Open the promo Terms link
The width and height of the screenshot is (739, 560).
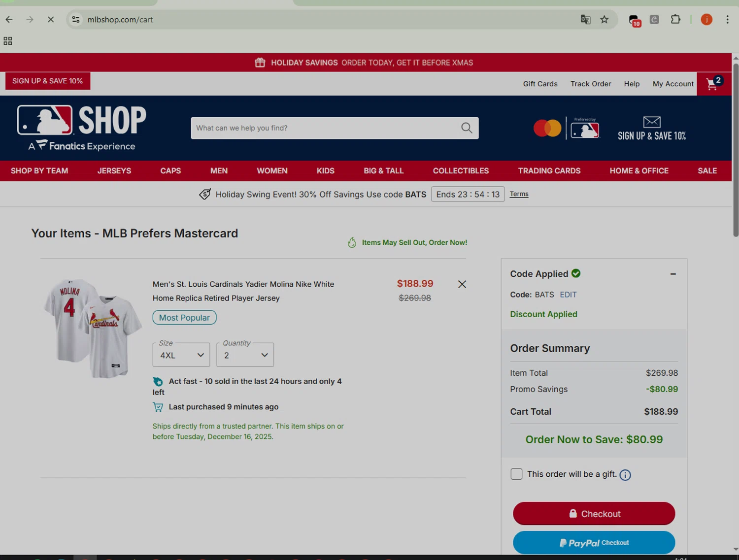(x=519, y=194)
